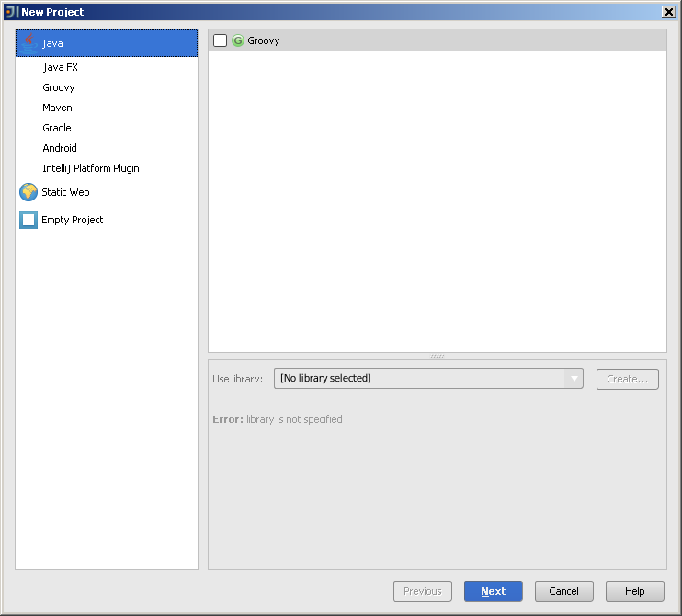Choose Java FX project type
This screenshot has width=682, height=616.
[x=60, y=67]
